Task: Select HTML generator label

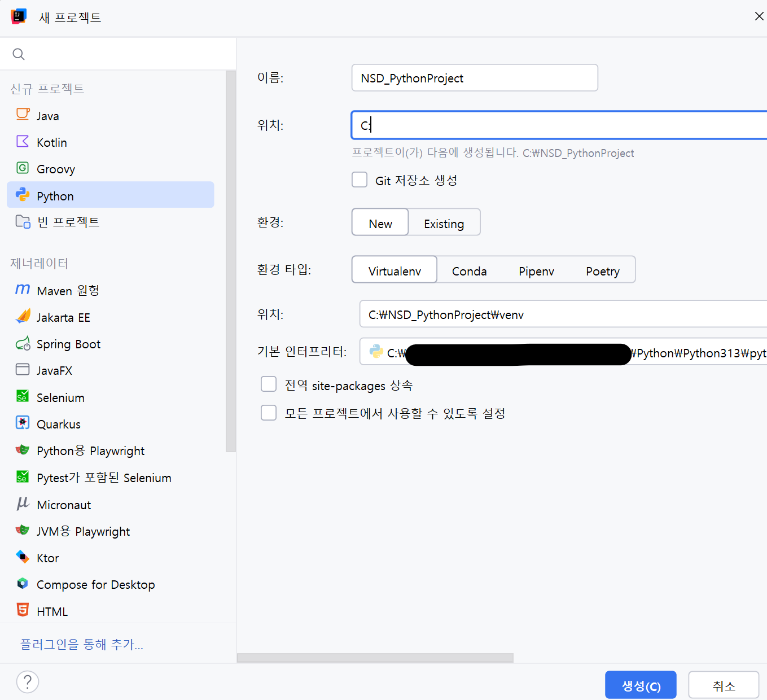Action: pyautogui.click(x=52, y=611)
